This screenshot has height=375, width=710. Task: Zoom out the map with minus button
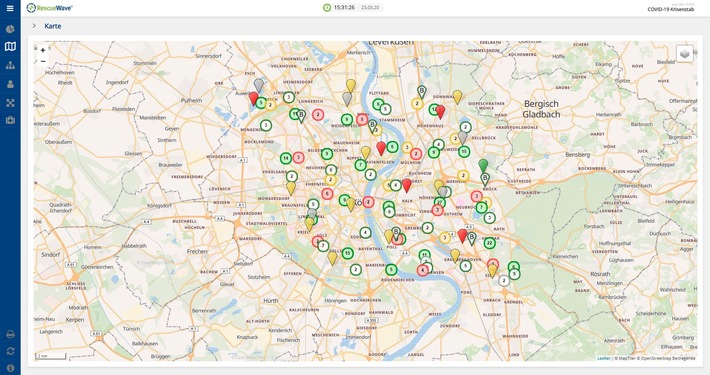(x=43, y=61)
